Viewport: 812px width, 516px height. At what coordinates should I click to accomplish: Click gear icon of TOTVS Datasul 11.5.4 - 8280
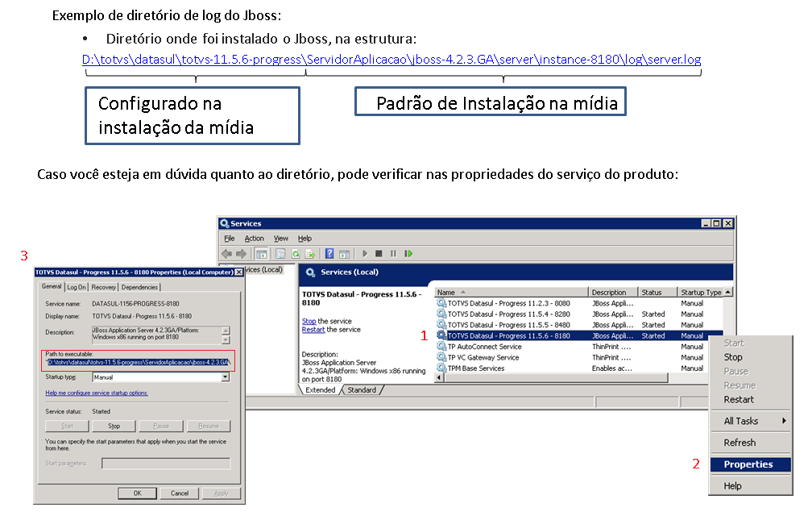point(441,314)
